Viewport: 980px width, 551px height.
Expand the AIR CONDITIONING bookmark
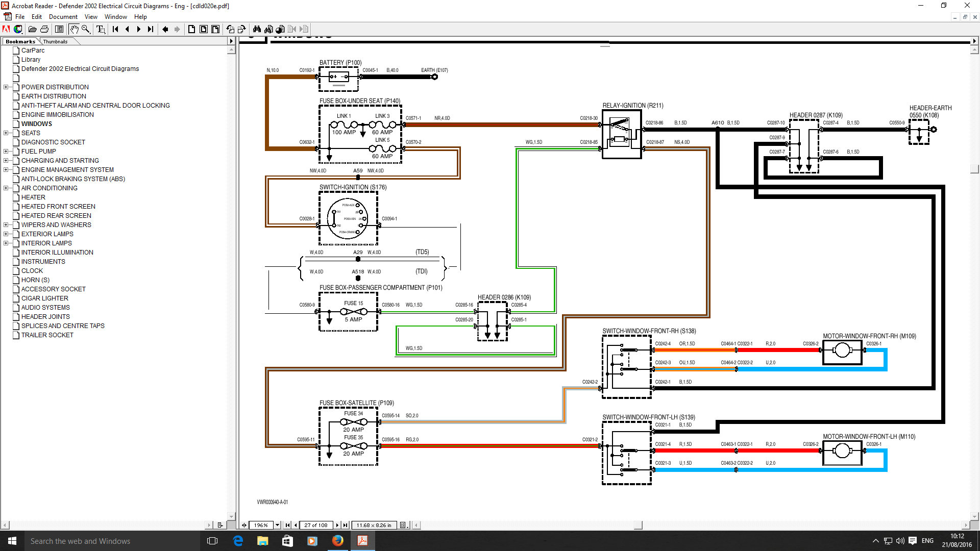pyautogui.click(x=6, y=188)
